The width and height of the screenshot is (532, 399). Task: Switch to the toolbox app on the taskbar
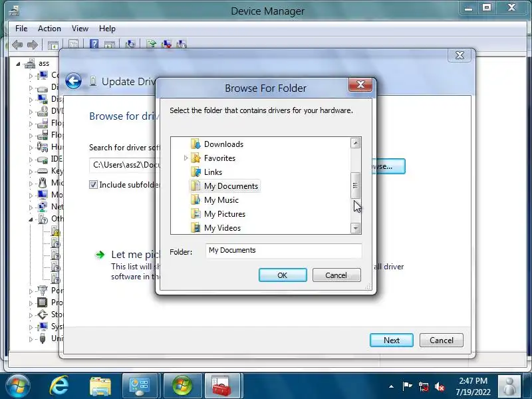point(222,386)
